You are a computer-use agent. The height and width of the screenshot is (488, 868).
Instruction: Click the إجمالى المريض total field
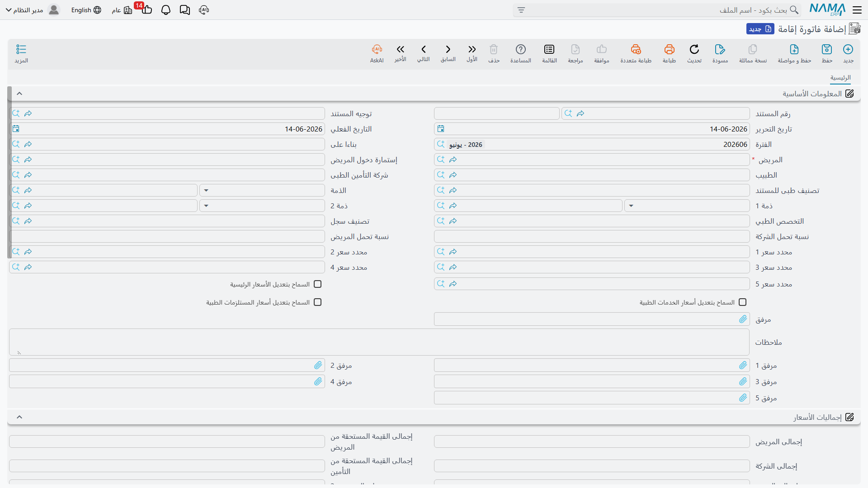pyautogui.click(x=592, y=441)
